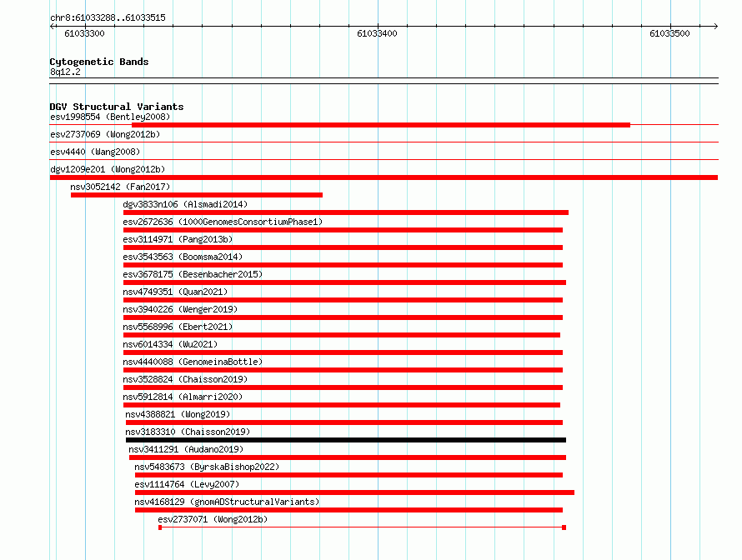742x560 pixels.
Task: Open dgv1209e201 (Wong2012b) variant label
Action: tap(108, 169)
